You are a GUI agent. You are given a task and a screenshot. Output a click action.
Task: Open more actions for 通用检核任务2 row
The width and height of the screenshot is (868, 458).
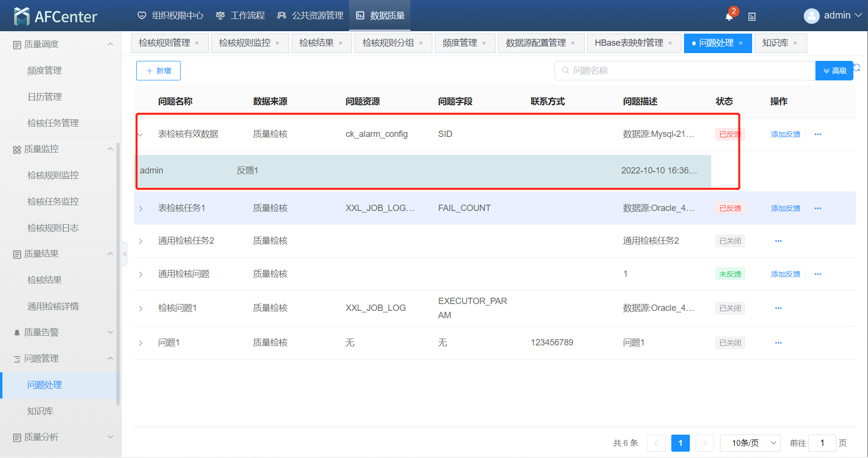pyautogui.click(x=778, y=241)
